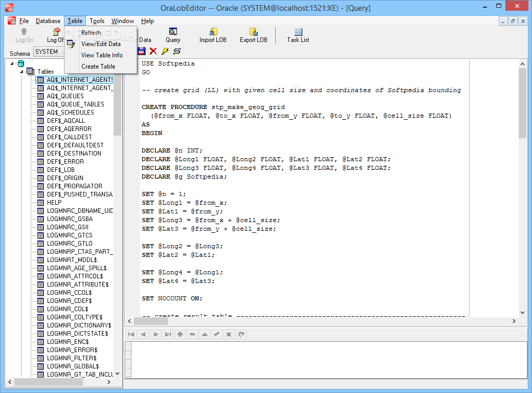Open the Schema SYSTEM combo box

pyautogui.click(x=49, y=52)
